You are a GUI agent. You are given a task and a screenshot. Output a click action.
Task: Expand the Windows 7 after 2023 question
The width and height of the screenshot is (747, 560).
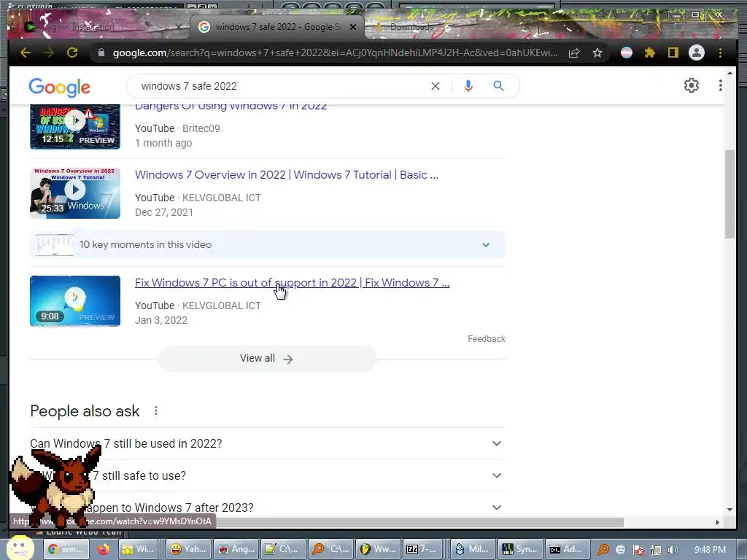pyautogui.click(x=267, y=507)
